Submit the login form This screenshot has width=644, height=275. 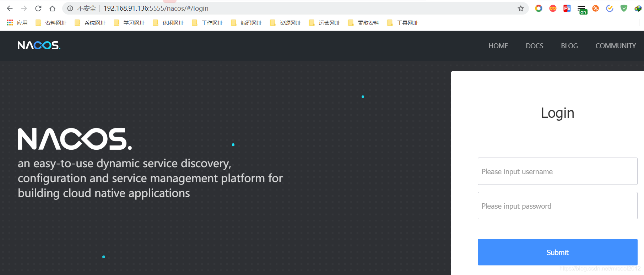click(557, 252)
